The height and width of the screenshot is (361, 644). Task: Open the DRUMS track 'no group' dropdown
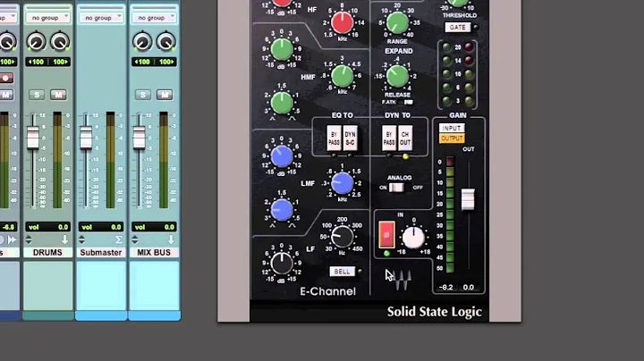(x=47, y=18)
